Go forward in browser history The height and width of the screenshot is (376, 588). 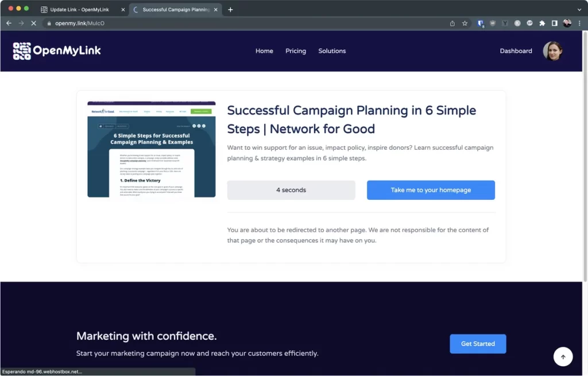(21, 23)
